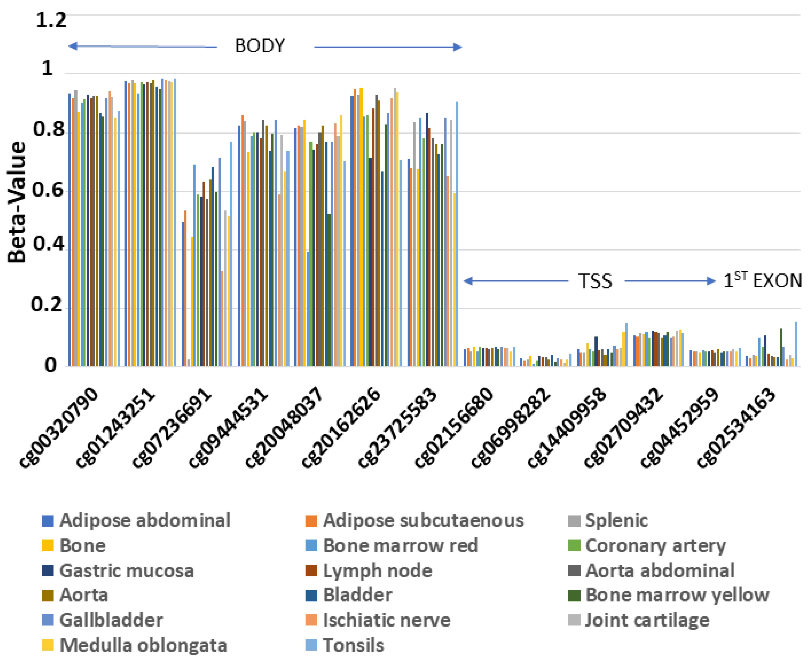Click the Lymph node legend swatch
Viewport: 812px width, 663px height.
click(x=311, y=571)
